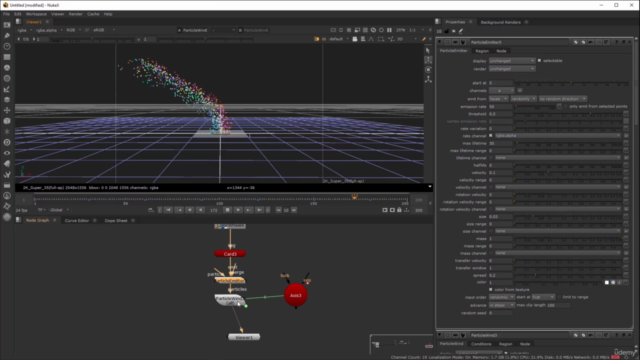
Task: Toggle color from texture checkbox
Action: pyautogui.click(x=491, y=289)
